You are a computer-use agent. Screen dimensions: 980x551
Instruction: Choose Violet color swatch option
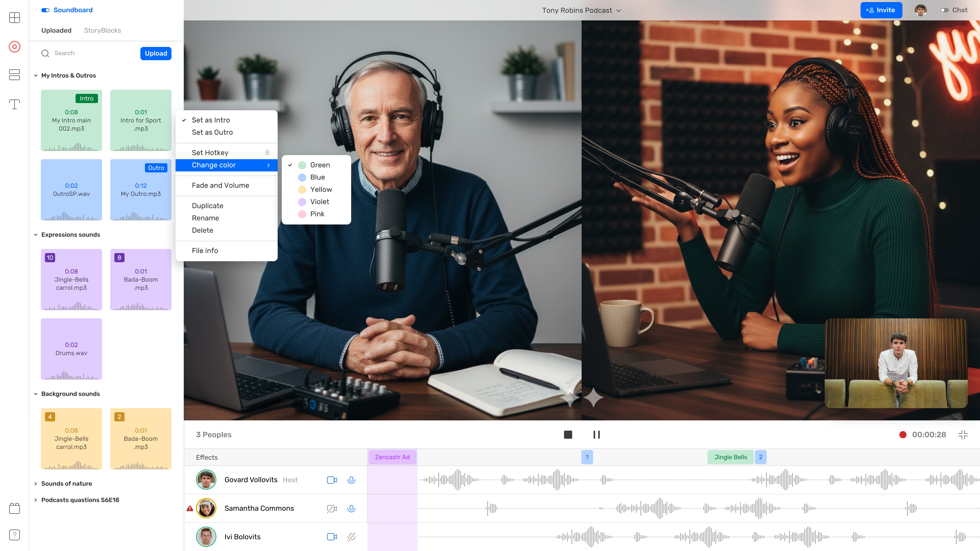(319, 202)
